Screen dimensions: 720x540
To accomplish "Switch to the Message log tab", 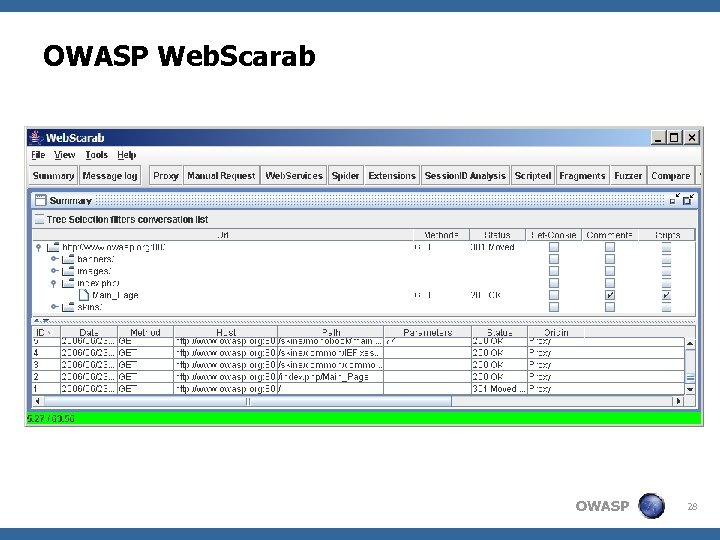I will [x=110, y=176].
